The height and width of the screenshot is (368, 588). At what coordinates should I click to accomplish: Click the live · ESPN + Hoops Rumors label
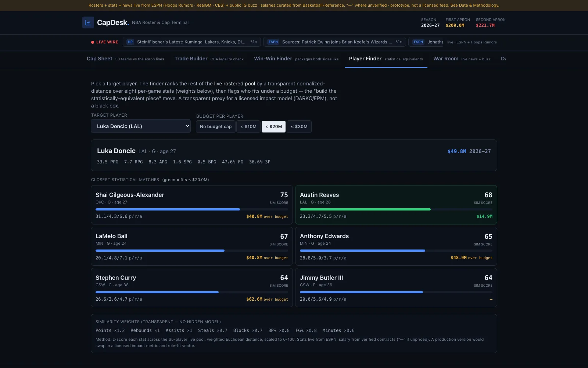click(472, 42)
